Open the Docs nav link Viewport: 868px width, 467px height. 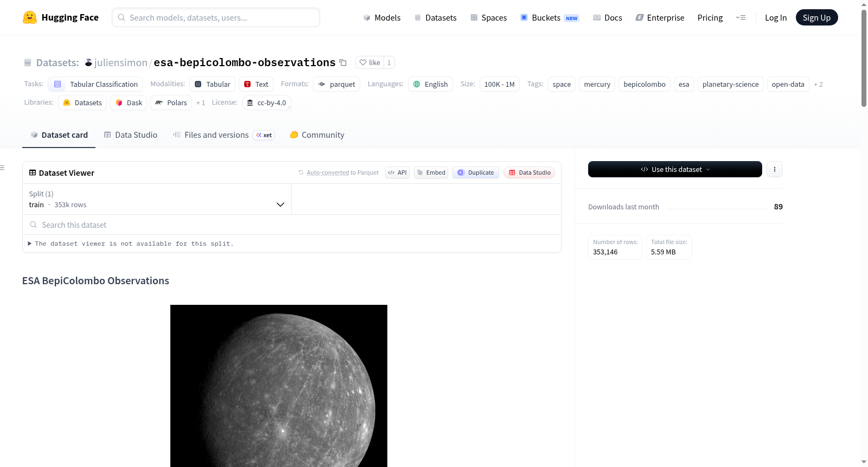point(608,18)
